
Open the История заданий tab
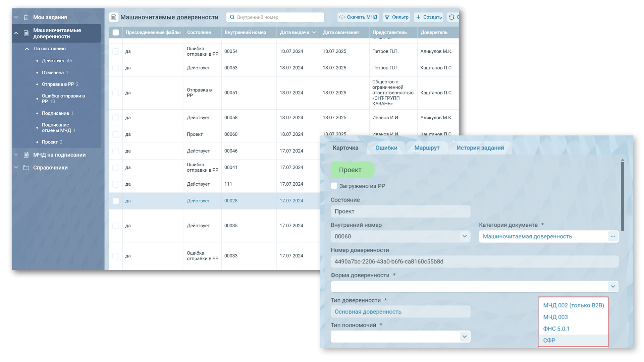pos(480,148)
